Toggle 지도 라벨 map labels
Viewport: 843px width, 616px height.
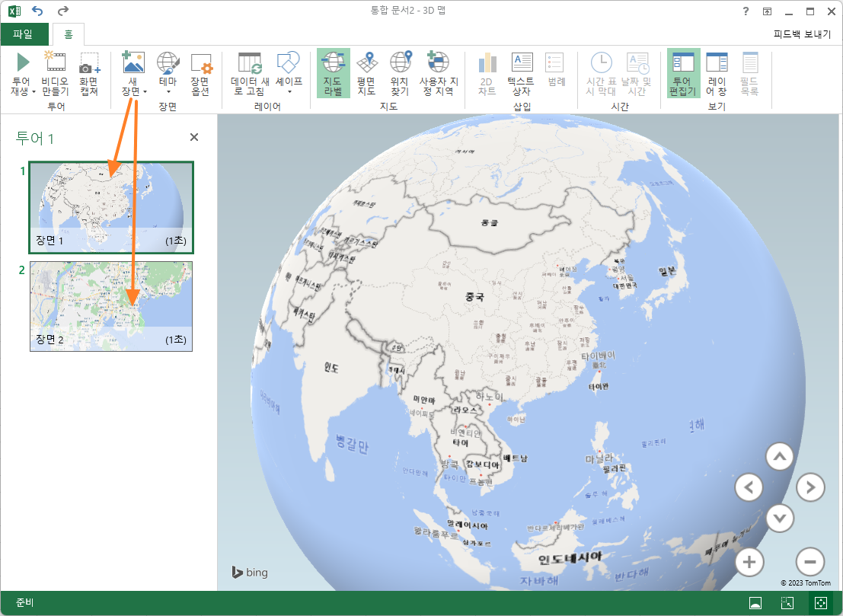pyautogui.click(x=334, y=73)
